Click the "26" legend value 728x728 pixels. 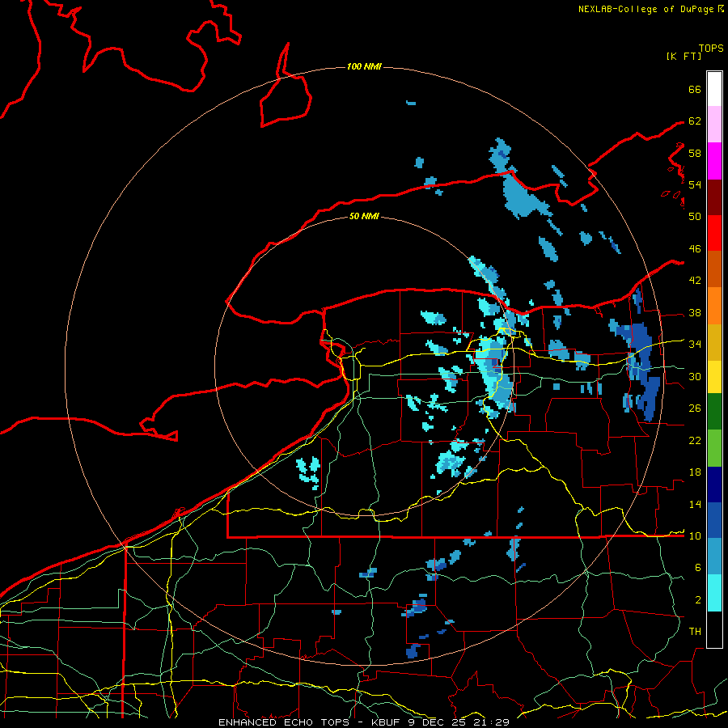(x=695, y=408)
